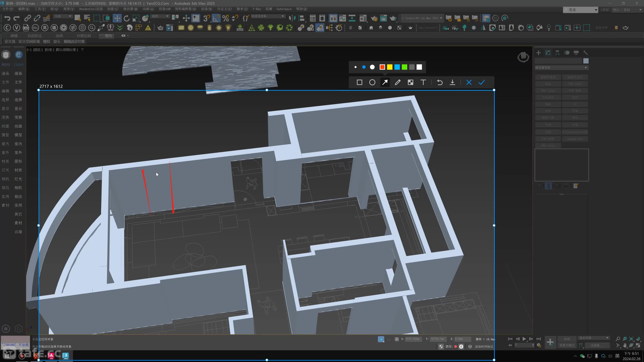Open the Create panel plus tab
The width and height of the screenshot is (644, 362).
pyautogui.click(x=538, y=53)
